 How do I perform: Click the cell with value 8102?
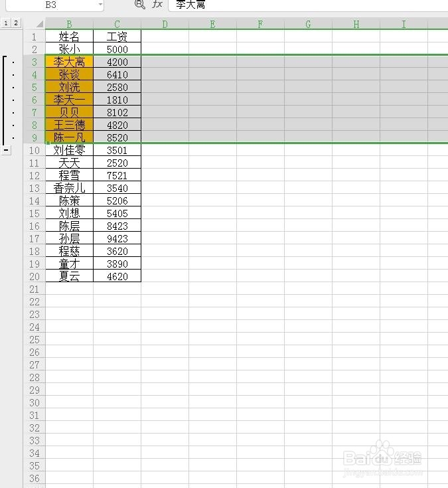(x=117, y=112)
